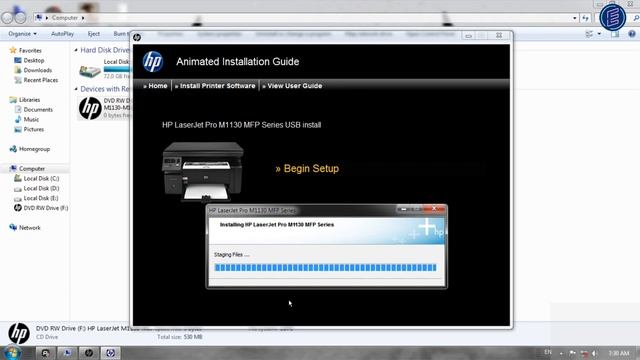The height and width of the screenshot is (360, 640).
Task: Click first pinned taskbar icon
Action: (x=45, y=353)
